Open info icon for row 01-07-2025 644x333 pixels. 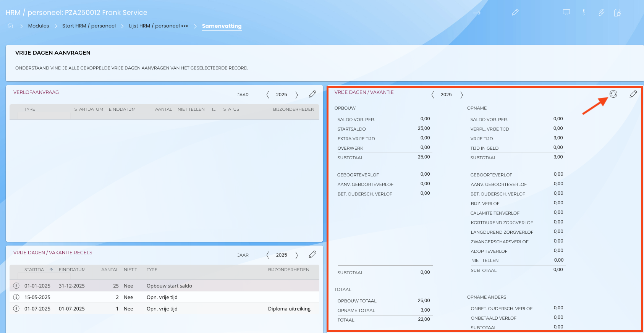point(16,309)
